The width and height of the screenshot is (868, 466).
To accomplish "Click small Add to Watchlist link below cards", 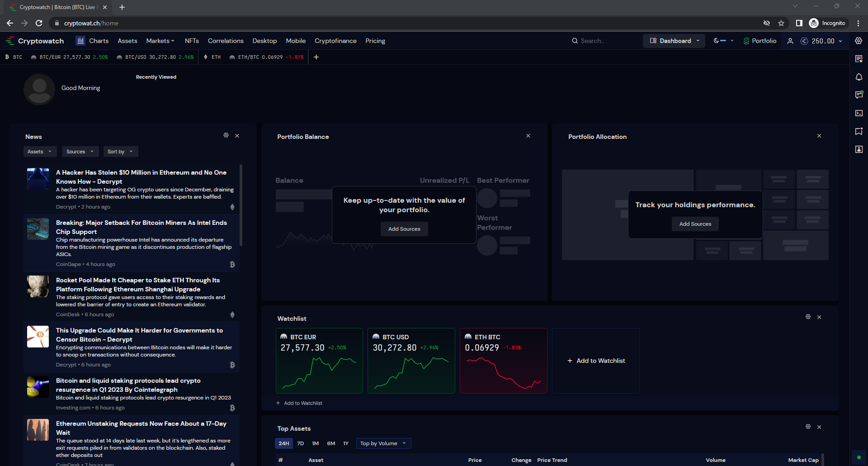I will (299, 403).
